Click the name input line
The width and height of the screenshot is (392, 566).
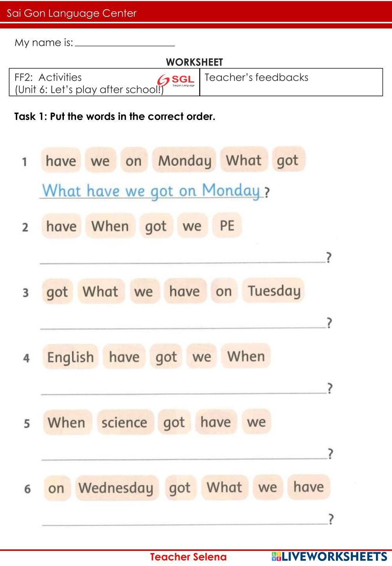pyautogui.click(x=124, y=42)
